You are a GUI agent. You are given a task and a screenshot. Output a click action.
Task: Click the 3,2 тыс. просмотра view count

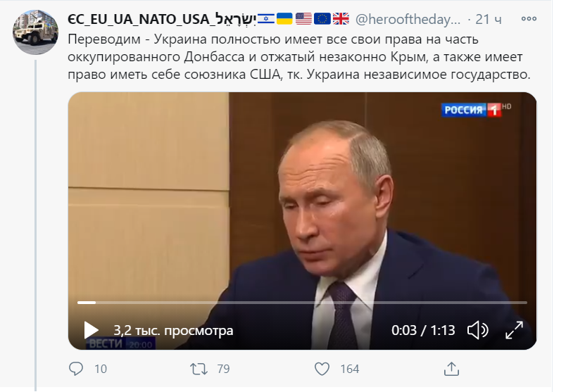point(173,330)
